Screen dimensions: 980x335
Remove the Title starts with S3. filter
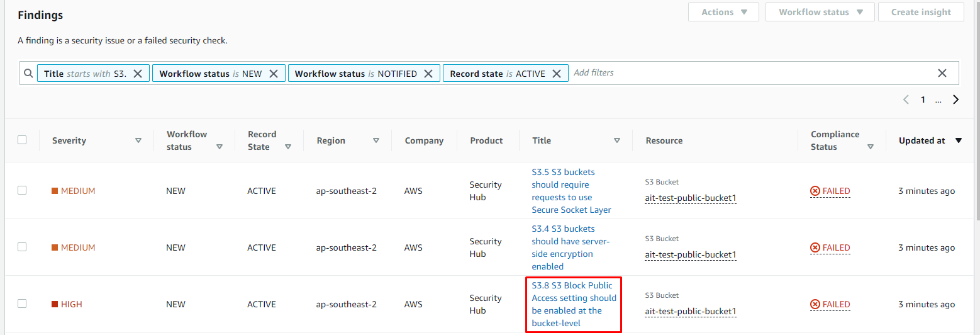coord(138,74)
